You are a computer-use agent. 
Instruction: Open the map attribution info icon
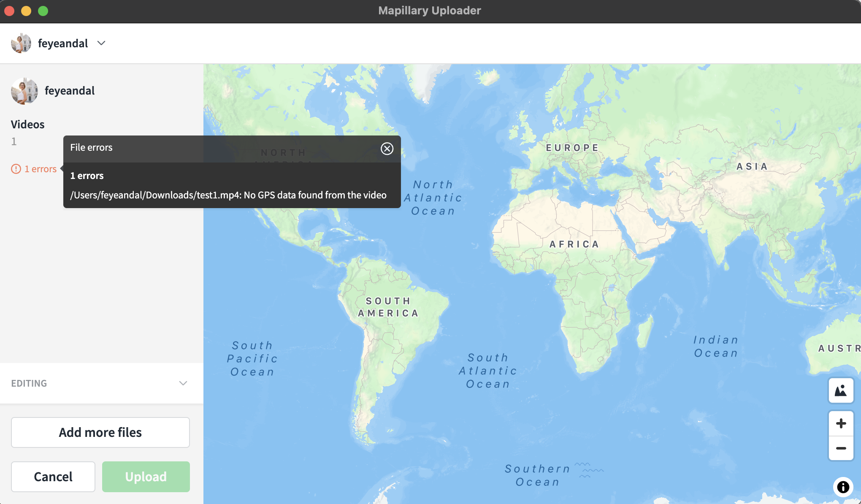(843, 487)
